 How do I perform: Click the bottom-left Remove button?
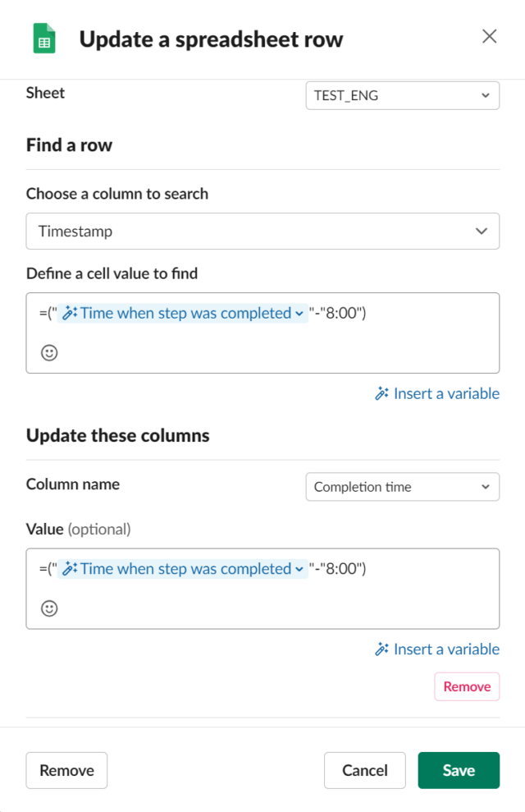[66, 770]
